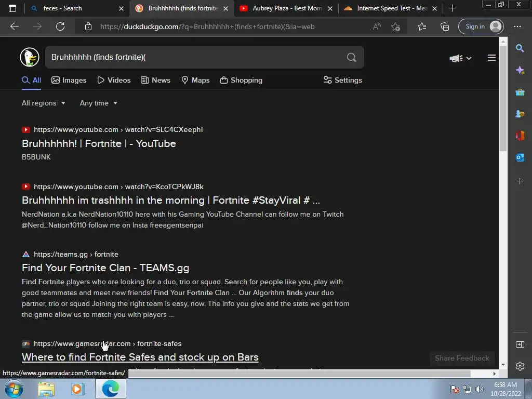Click the scrollbar down arrow
The image size is (532, 399).
click(x=503, y=365)
